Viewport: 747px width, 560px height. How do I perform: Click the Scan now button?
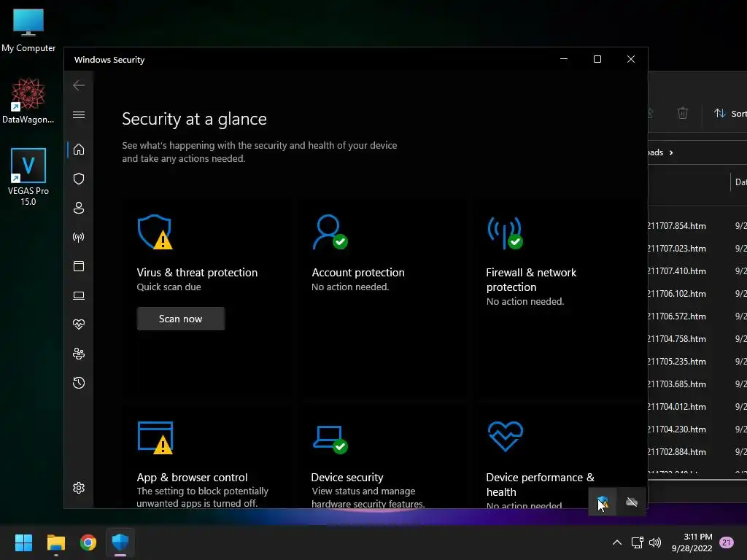(x=181, y=319)
